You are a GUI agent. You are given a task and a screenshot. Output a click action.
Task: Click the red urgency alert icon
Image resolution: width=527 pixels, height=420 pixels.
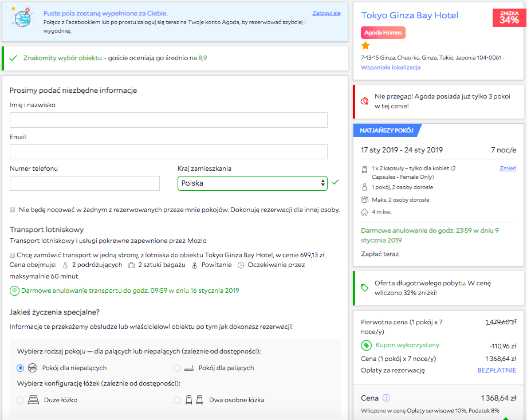coord(365,101)
